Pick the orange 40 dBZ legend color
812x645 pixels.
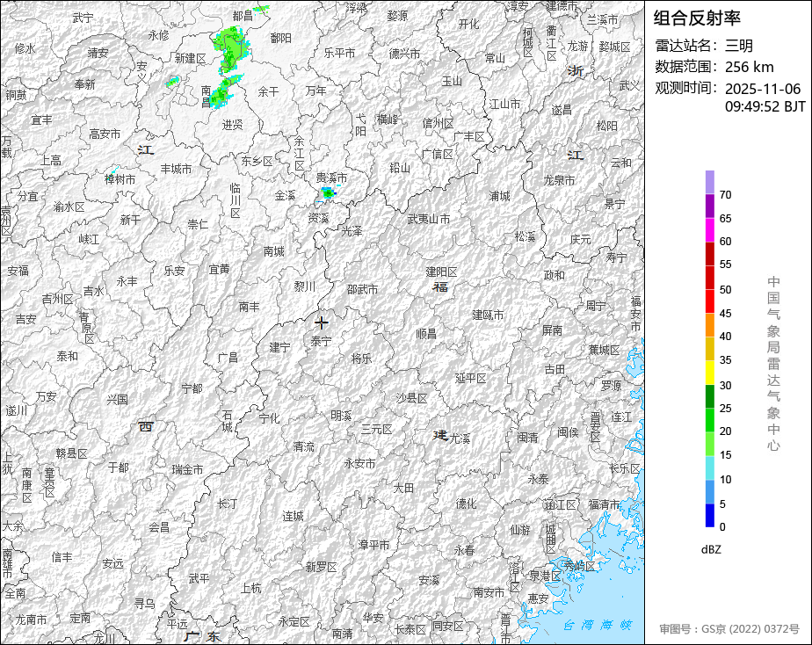tap(709, 325)
